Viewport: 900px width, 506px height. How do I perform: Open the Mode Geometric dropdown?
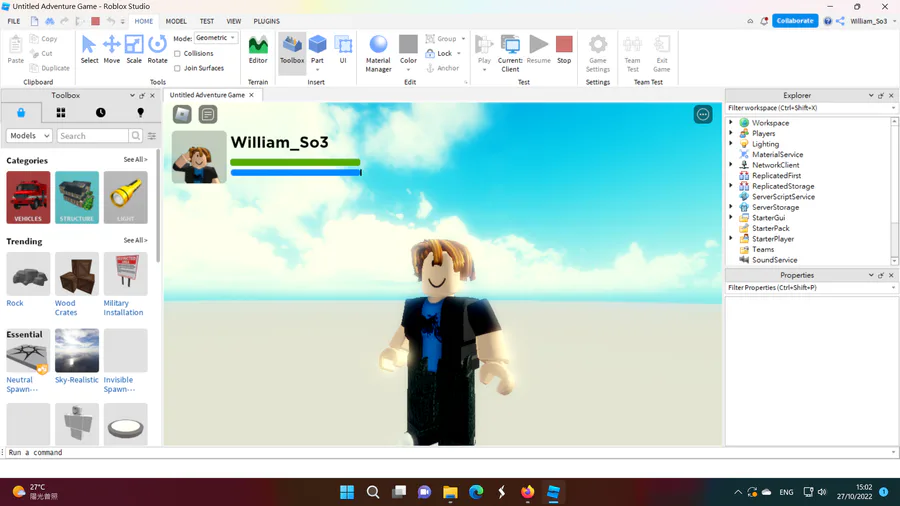(216, 38)
